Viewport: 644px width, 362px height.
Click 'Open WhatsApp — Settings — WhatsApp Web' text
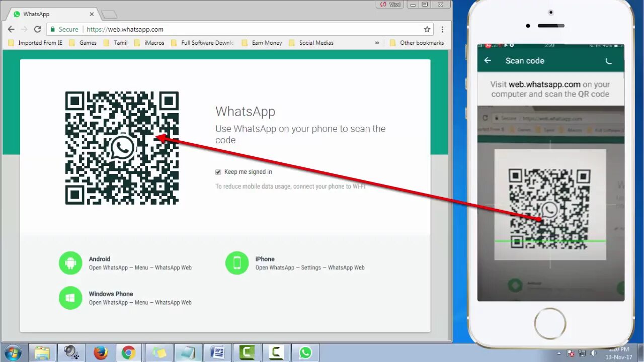point(310,267)
